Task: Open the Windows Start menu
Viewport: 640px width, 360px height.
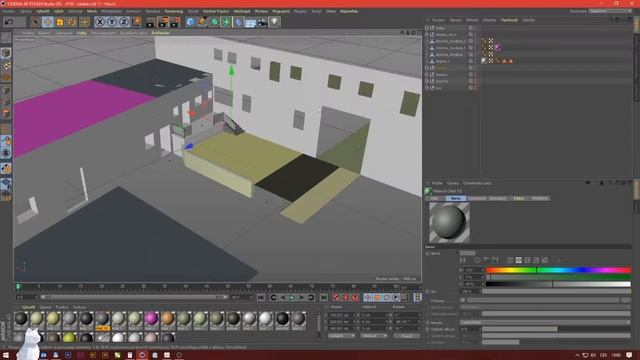Action: (6, 355)
